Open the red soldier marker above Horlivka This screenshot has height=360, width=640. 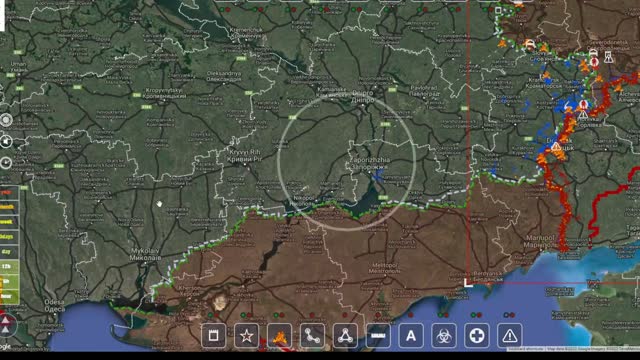(584, 105)
